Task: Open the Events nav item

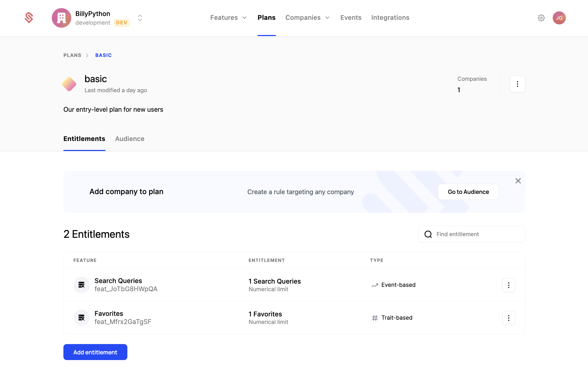Action: click(x=351, y=18)
